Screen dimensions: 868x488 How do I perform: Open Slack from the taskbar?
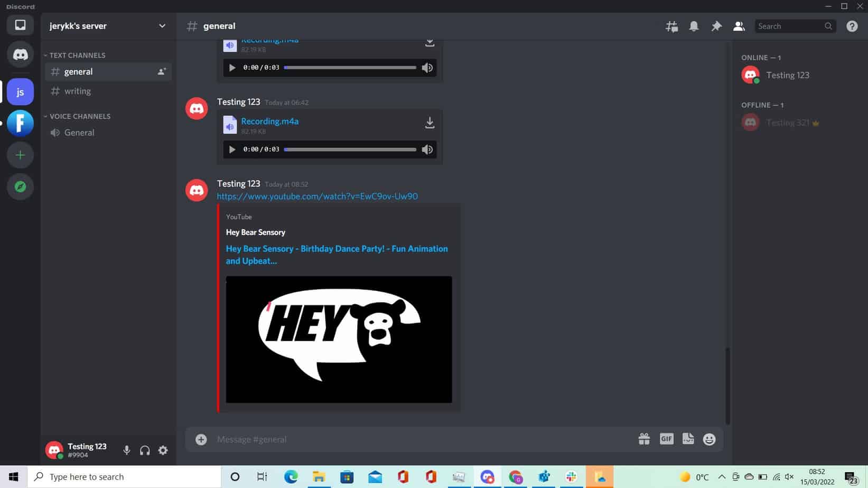pyautogui.click(x=571, y=477)
